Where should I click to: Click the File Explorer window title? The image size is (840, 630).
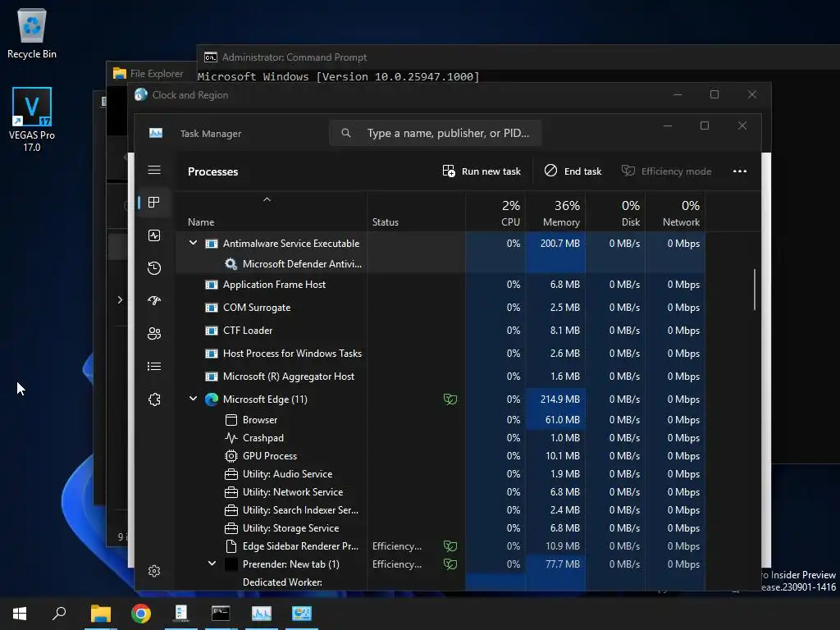157,73
